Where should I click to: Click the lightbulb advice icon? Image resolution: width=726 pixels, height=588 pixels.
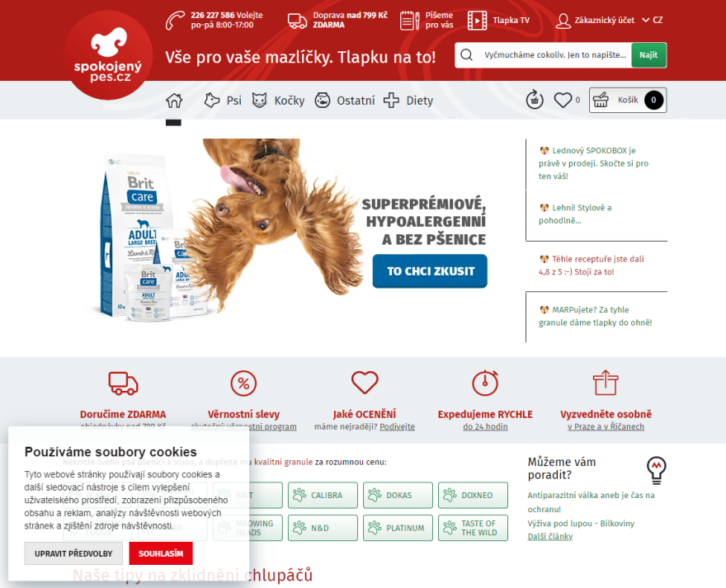pyautogui.click(x=657, y=470)
